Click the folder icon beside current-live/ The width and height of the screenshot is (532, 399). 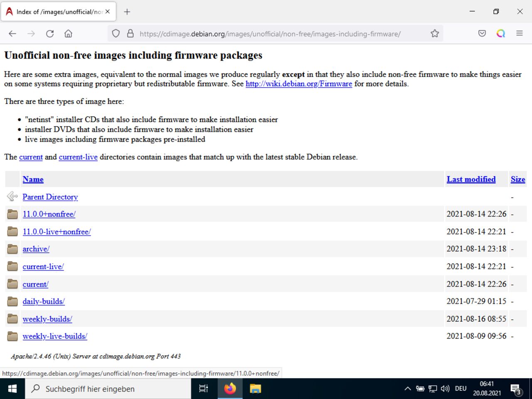click(x=12, y=266)
